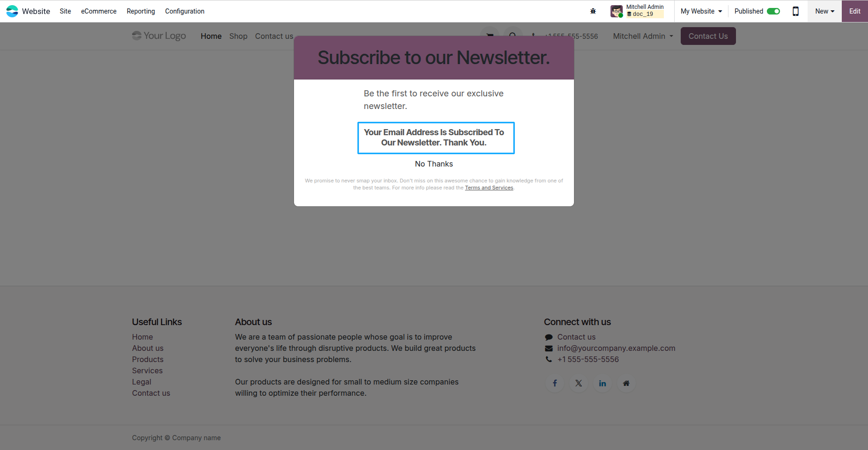
Task: Click Contact us under Connect with us
Action: [x=576, y=337]
